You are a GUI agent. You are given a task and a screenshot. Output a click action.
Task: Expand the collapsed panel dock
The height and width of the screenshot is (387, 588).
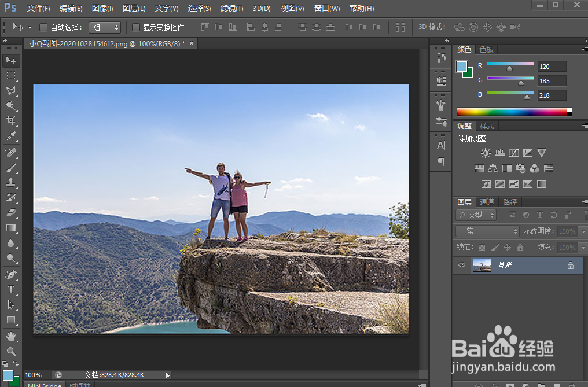(447, 41)
